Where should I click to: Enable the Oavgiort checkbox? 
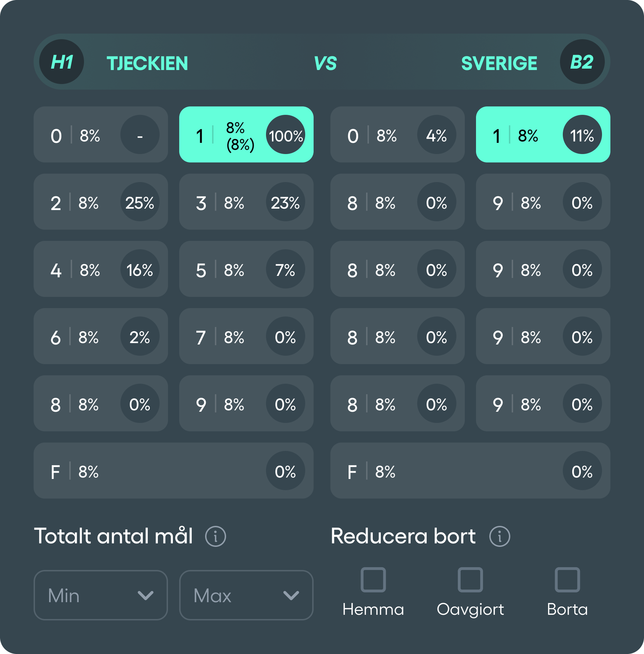(x=471, y=579)
